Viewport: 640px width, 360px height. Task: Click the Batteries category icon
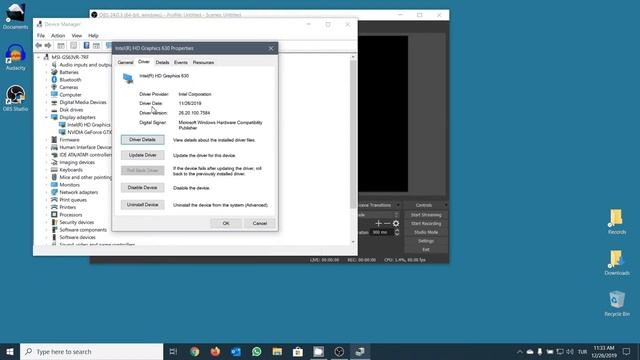(x=54, y=72)
